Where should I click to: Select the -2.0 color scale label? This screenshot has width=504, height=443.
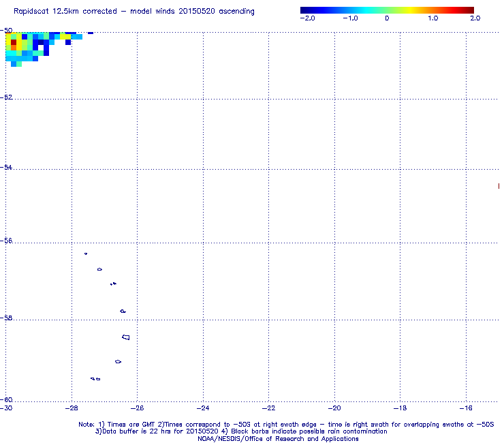coord(308,18)
